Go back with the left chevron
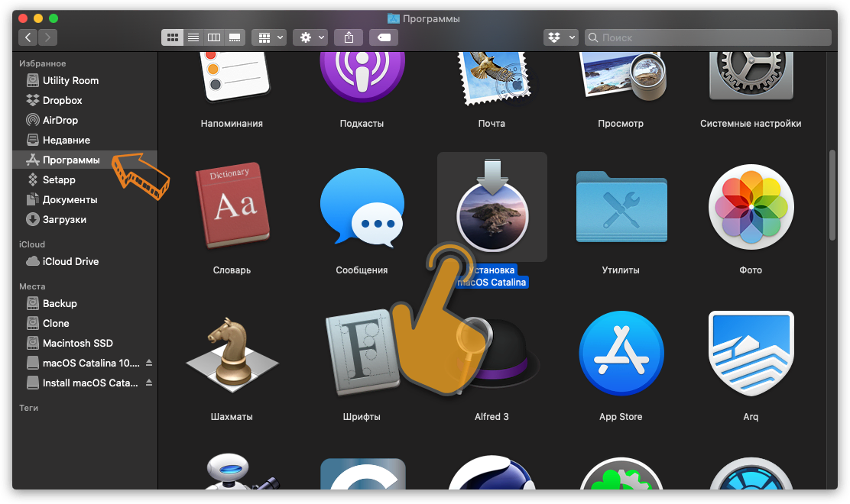 click(x=28, y=37)
